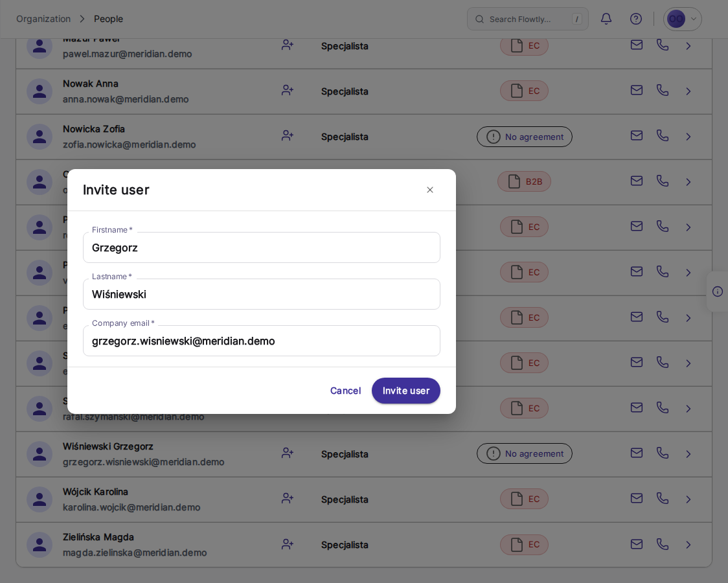Expand the user avatar account menu

[682, 19]
